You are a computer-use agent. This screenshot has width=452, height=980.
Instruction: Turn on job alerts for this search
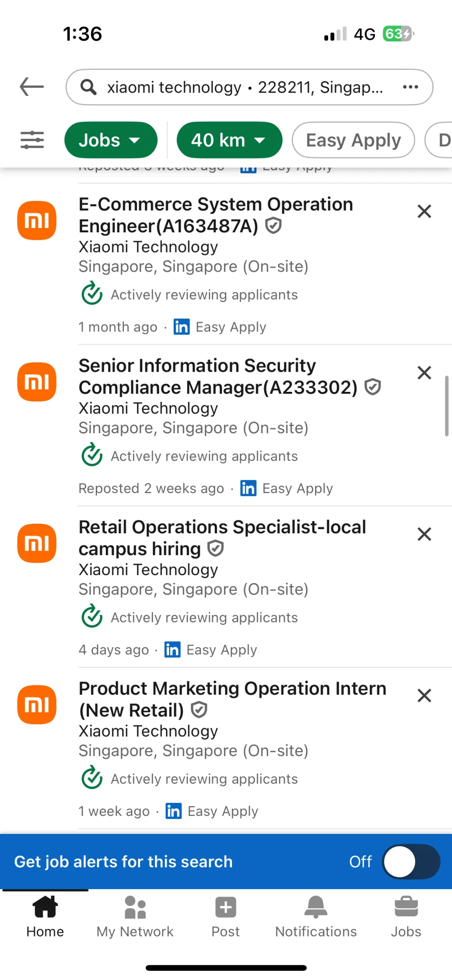(x=411, y=862)
